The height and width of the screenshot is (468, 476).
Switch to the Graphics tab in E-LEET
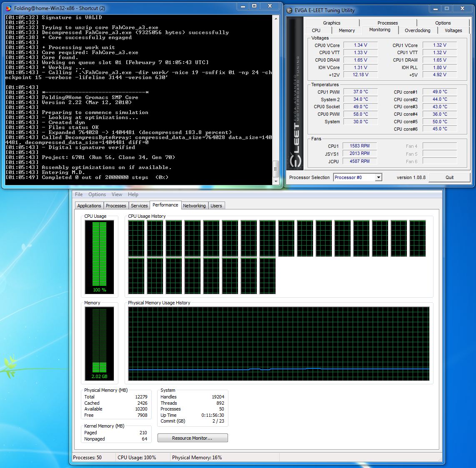pyautogui.click(x=331, y=23)
